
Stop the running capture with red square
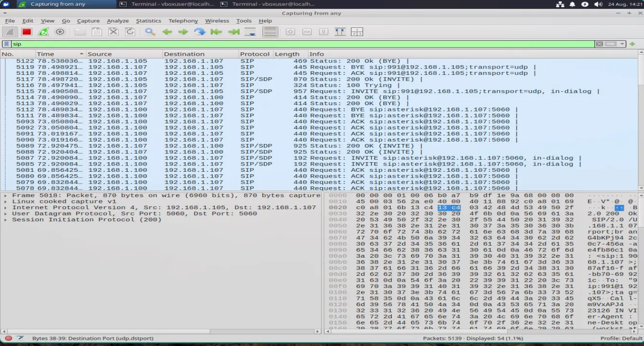[x=27, y=32]
